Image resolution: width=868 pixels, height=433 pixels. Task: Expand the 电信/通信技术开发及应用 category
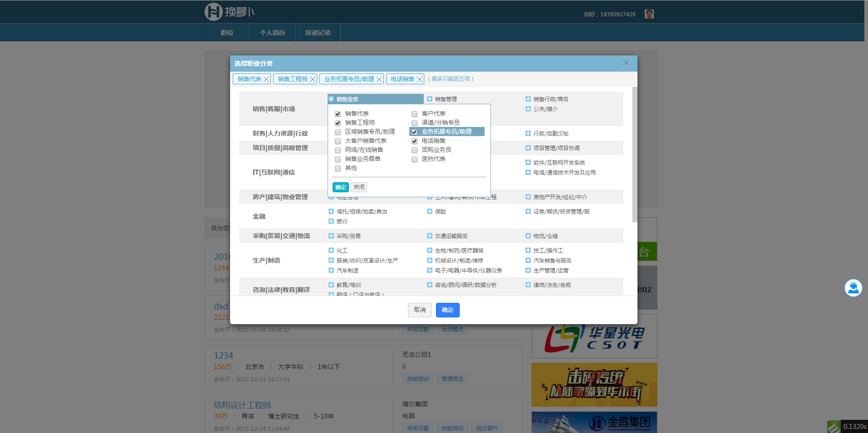click(x=528, y=172)
